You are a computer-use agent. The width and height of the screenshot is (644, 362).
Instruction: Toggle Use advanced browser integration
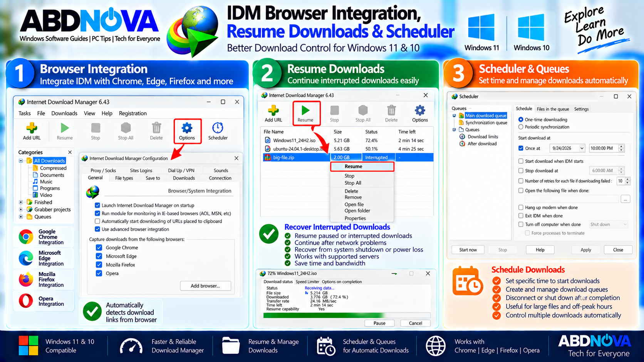[97, 229]
